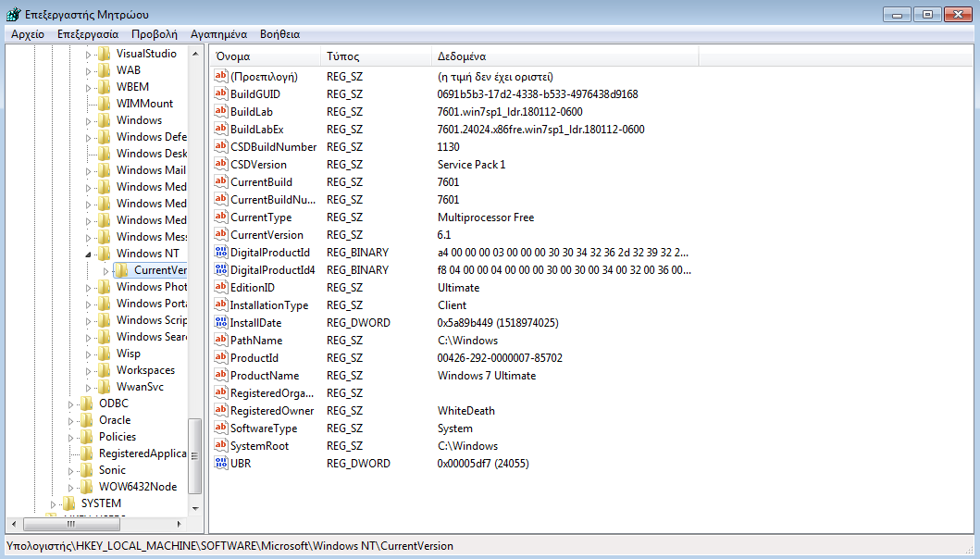
Task: Expand the ODBC tree node
Action: pos(70,404)
